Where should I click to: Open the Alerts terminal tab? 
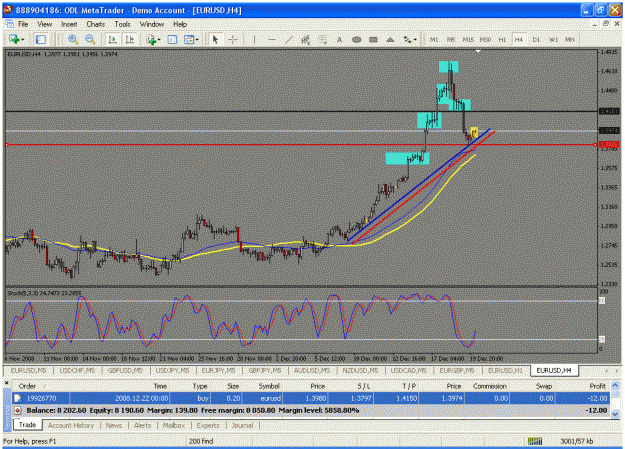click(142, 425)
